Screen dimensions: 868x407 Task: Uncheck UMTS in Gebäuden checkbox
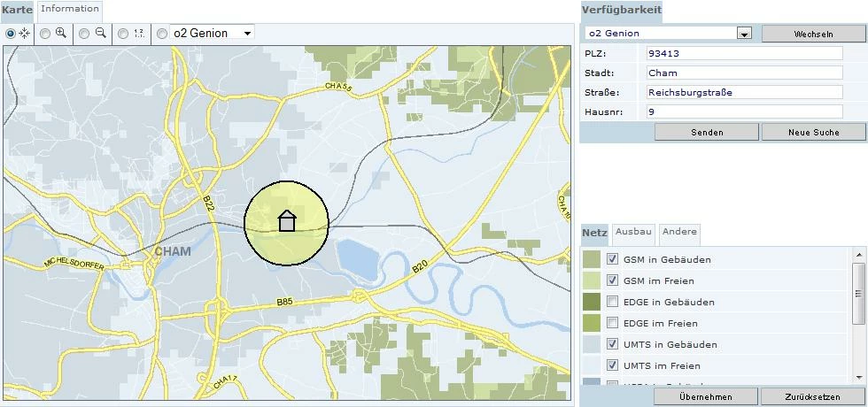pos(612,344)
